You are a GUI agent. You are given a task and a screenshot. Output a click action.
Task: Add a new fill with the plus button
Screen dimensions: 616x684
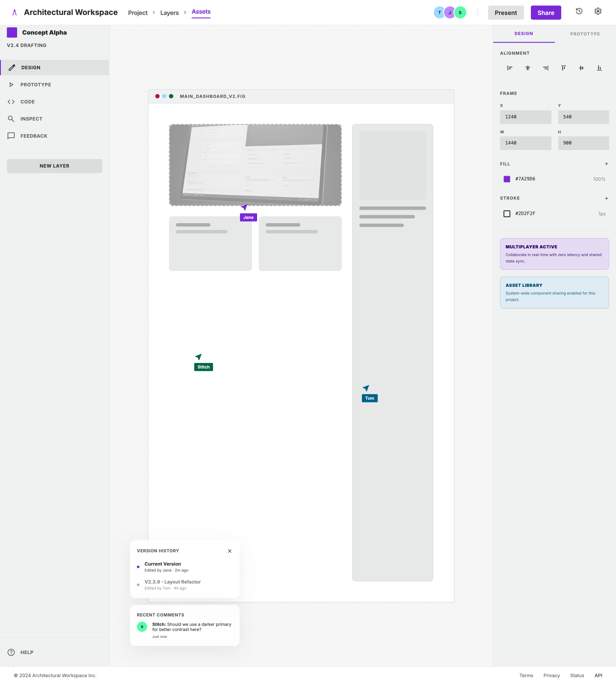pyautogui.click(x=606, y=164)
